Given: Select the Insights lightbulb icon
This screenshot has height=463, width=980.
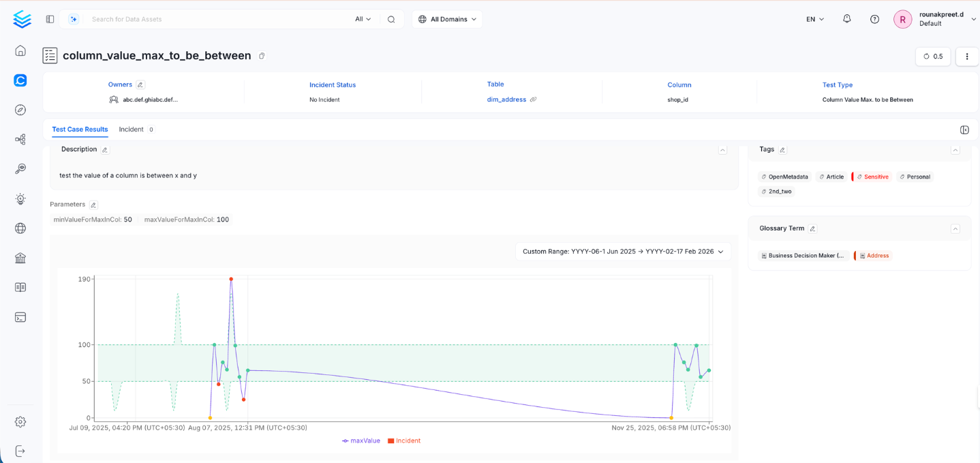Looking at the screenshot, I should [20, 198].
